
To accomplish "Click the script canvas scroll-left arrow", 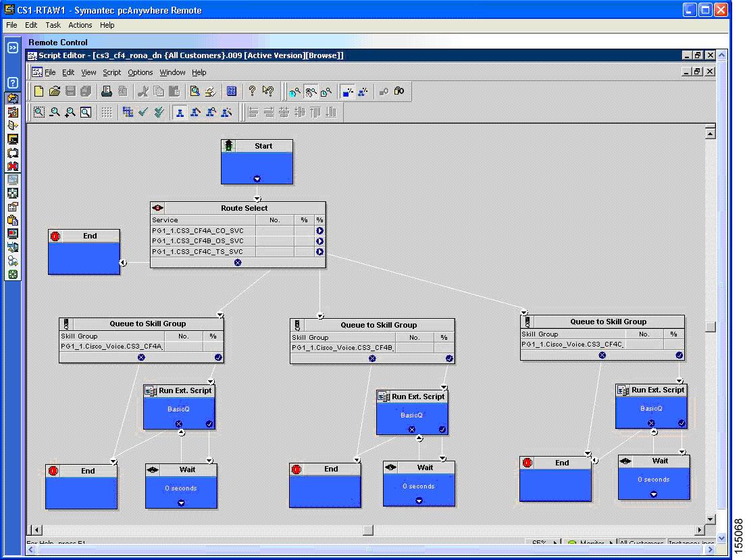I will pos(36,530).
